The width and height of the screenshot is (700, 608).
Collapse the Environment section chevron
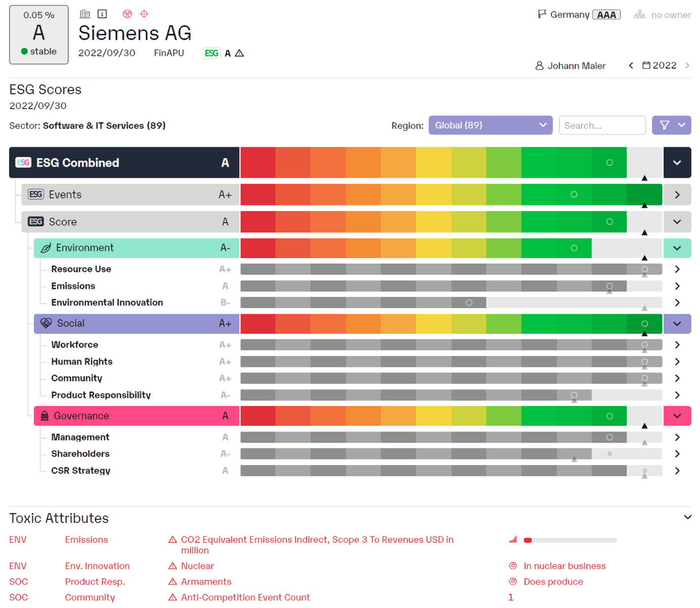tap(677, 248)
